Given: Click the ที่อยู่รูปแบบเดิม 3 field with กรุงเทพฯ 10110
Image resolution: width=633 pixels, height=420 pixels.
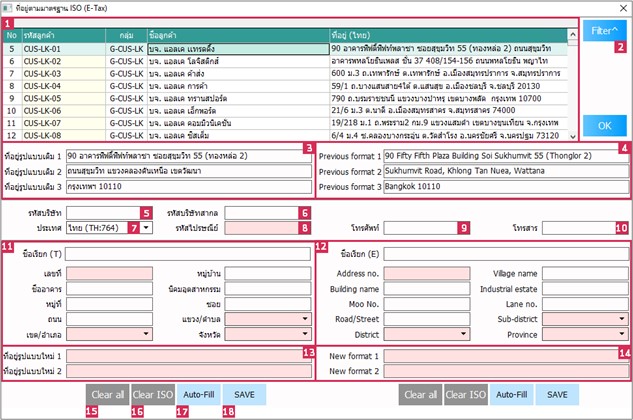Looking at the screenshot, I should click(x=189, y=187).
